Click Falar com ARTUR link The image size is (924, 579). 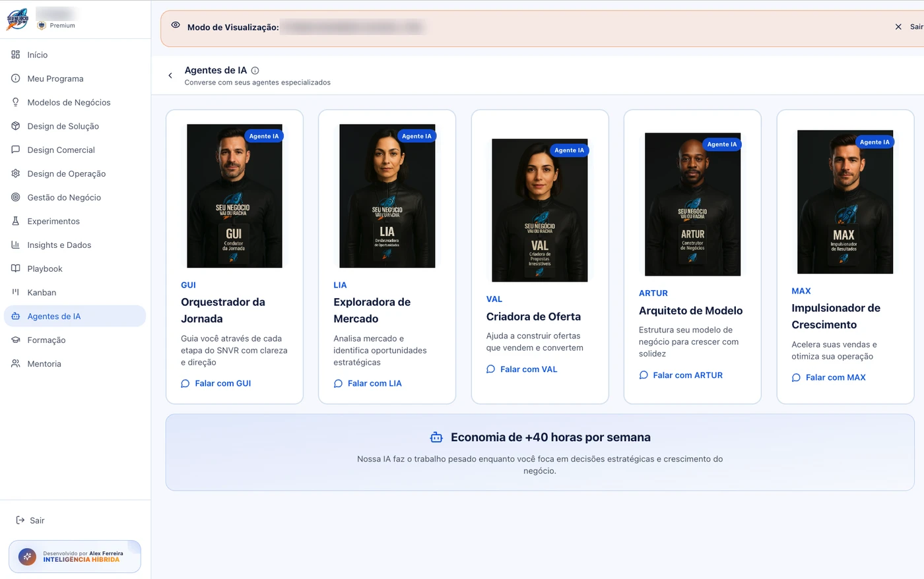point(680,375)
